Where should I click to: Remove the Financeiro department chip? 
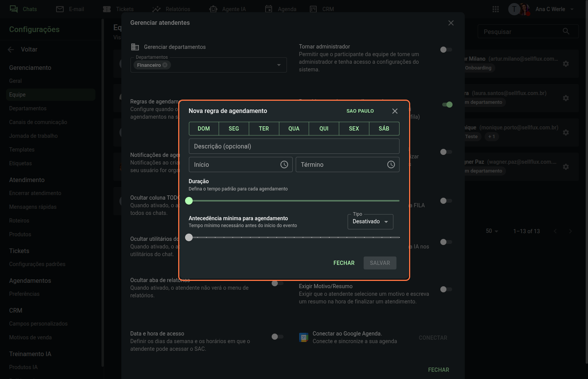165,65
